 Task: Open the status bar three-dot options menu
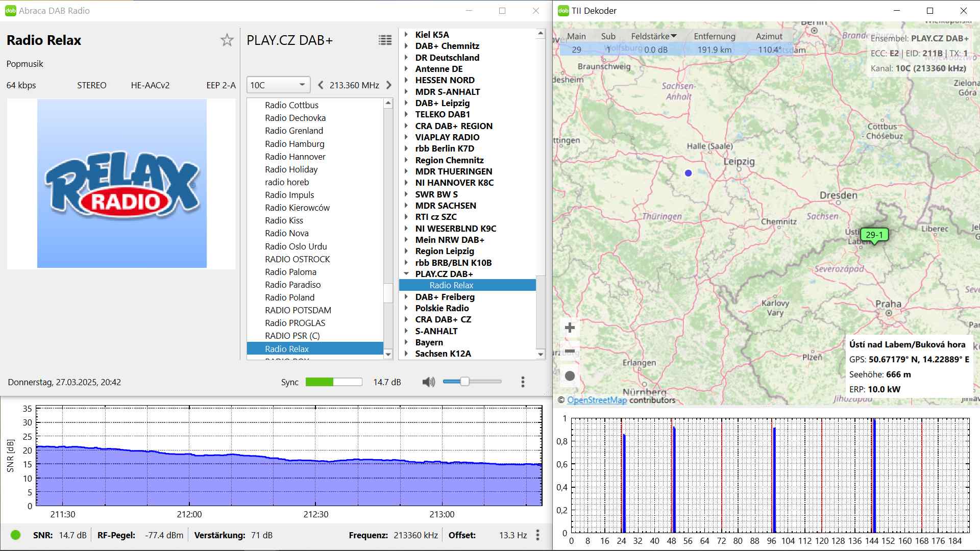click(537, 535)
